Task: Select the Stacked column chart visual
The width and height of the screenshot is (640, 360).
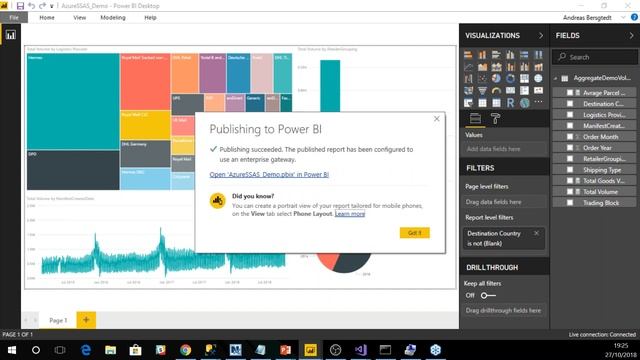Action: (x=482, y=54)
